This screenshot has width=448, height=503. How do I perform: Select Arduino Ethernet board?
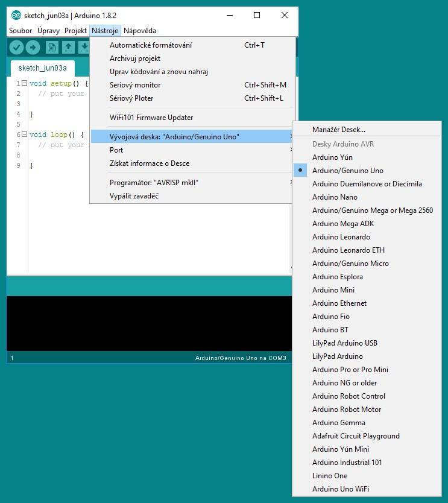point(367,303)
